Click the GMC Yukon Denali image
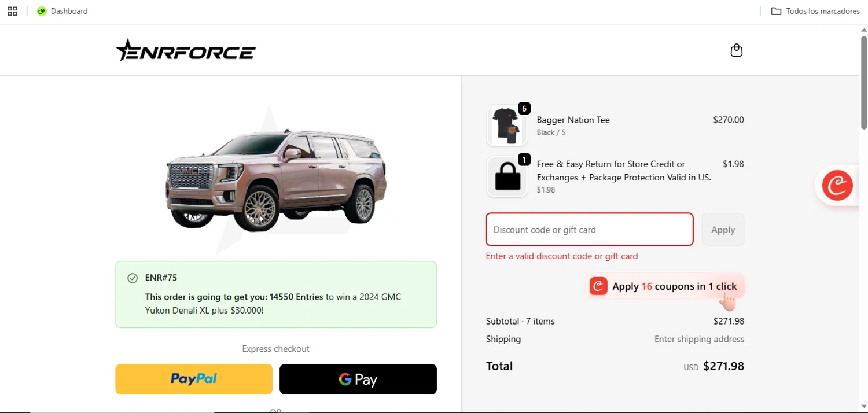 276,179
